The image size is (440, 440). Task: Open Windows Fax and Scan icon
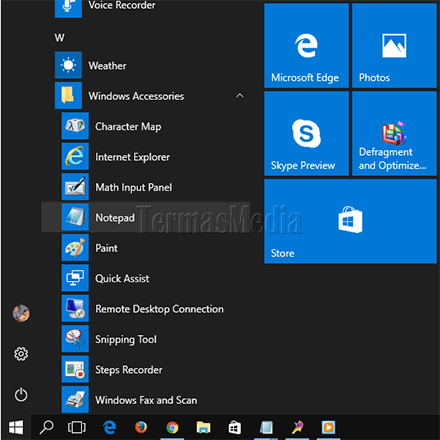[x=75, y=399]
